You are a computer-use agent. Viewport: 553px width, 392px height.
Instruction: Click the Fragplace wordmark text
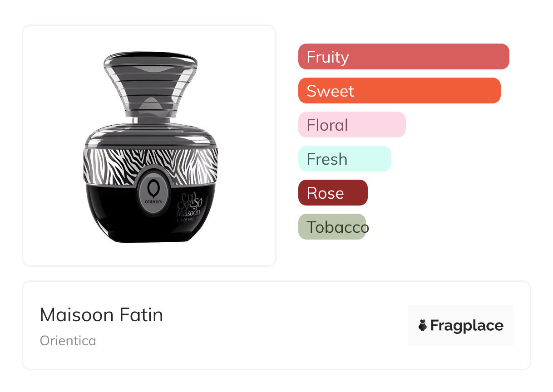[467, 326]
